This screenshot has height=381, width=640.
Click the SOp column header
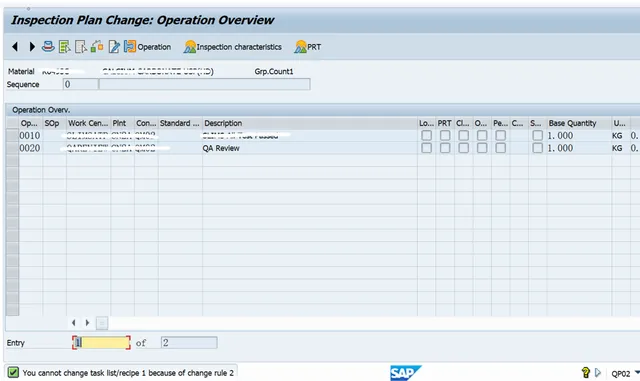click(54, 123)
